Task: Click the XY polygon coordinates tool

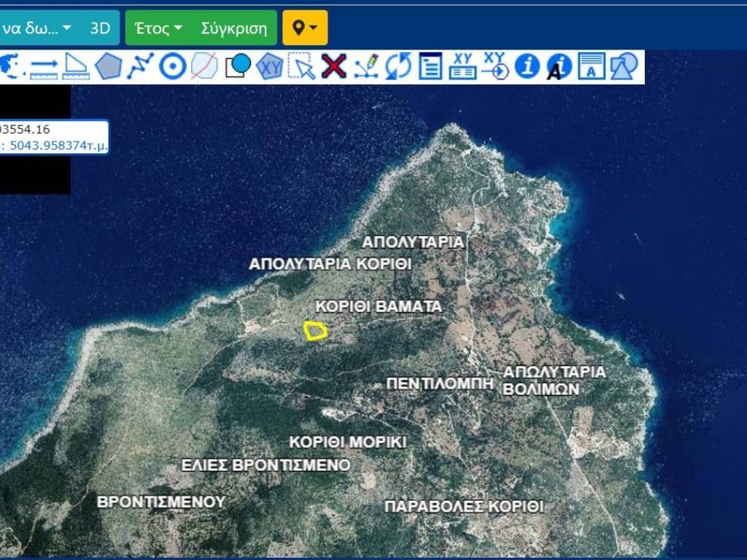Action: pyautogui.click(x=269, y=66)
